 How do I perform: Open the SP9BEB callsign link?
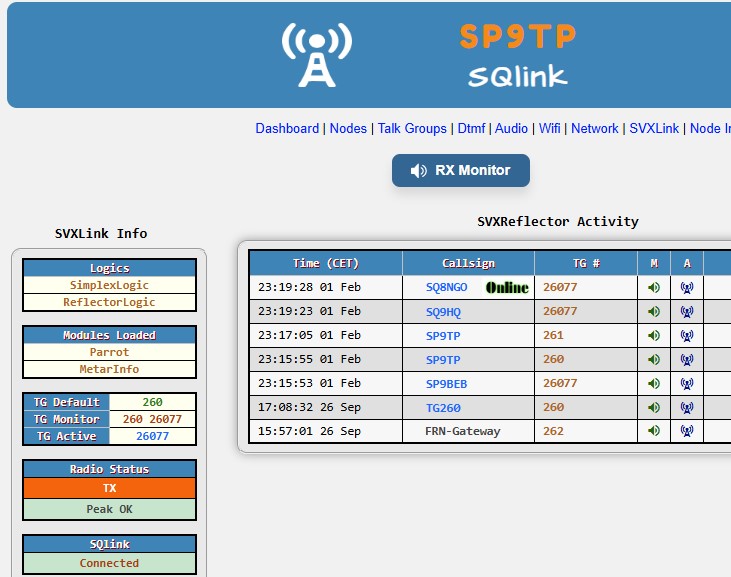446,383
